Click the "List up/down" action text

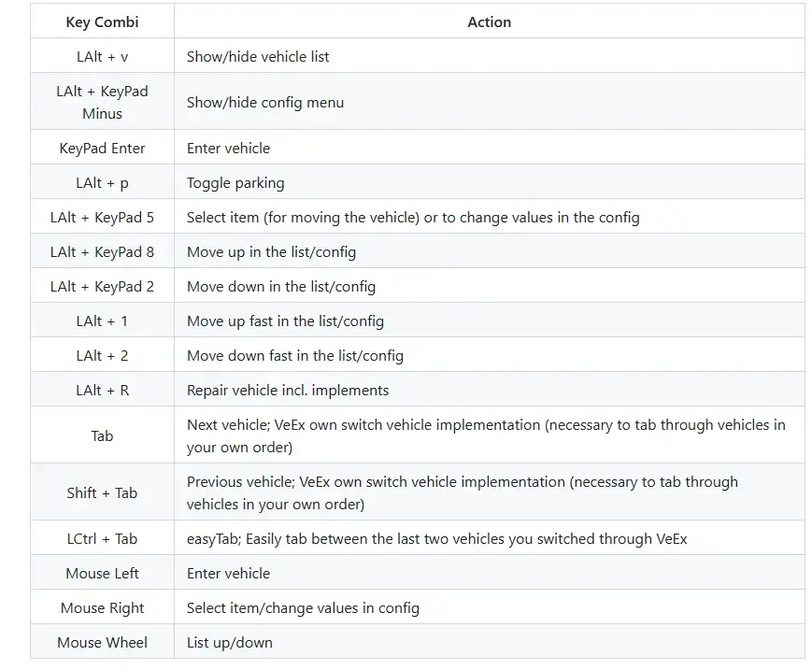click(230, 643)
